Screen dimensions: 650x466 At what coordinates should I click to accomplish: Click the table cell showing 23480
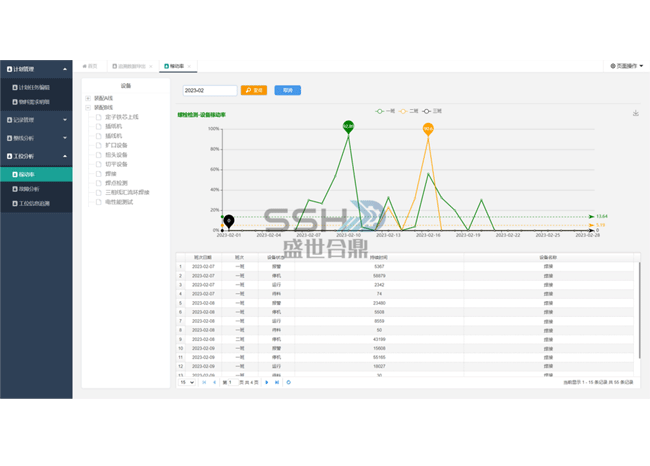pyautogui.click(x=379, y=303)
